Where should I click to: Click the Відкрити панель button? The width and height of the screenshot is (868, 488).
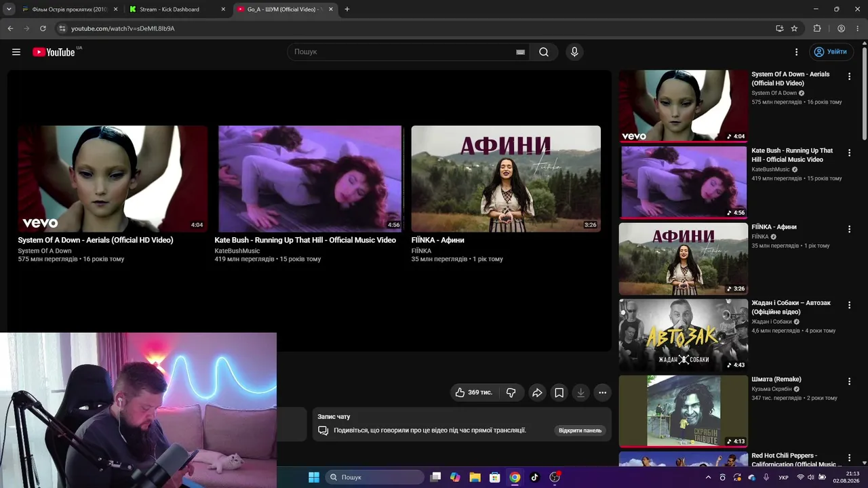point(580,430)
